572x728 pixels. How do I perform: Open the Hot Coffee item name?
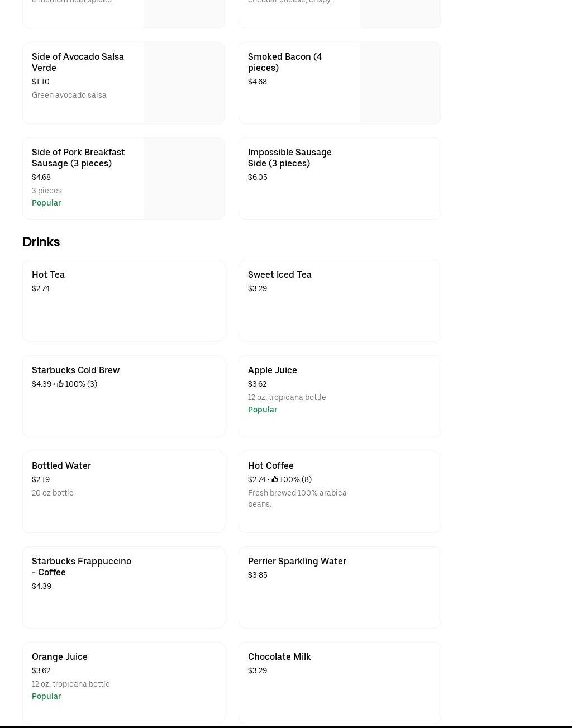(270, 465)
